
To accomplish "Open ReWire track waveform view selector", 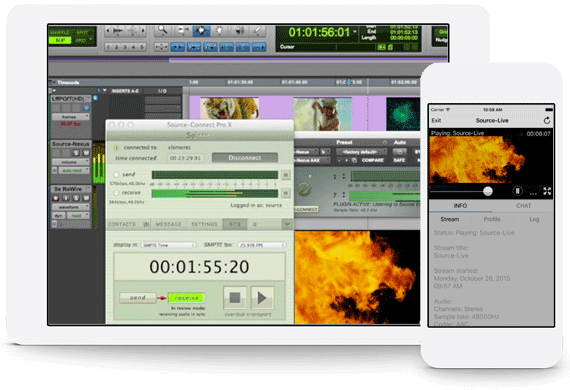I will [71, 207].
